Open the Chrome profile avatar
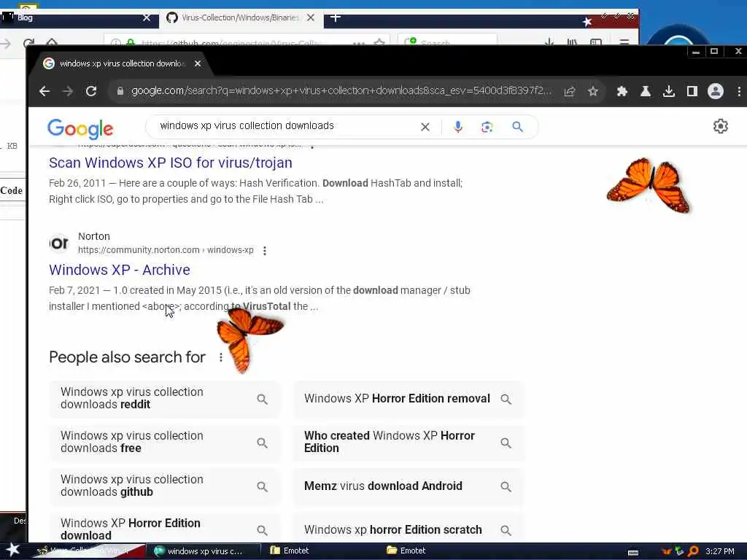The image size is (747, 560). click(716, 91)
